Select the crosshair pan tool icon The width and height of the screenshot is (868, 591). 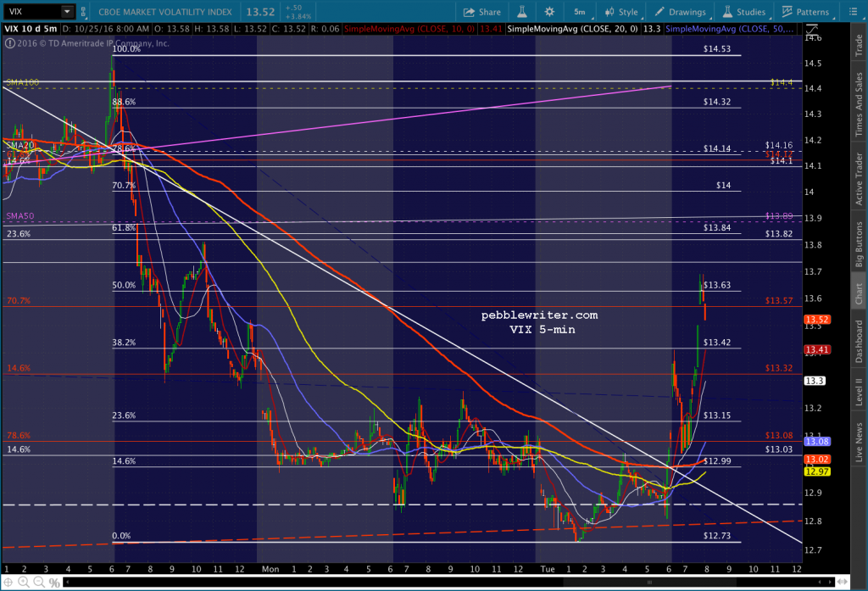[8, 583]
